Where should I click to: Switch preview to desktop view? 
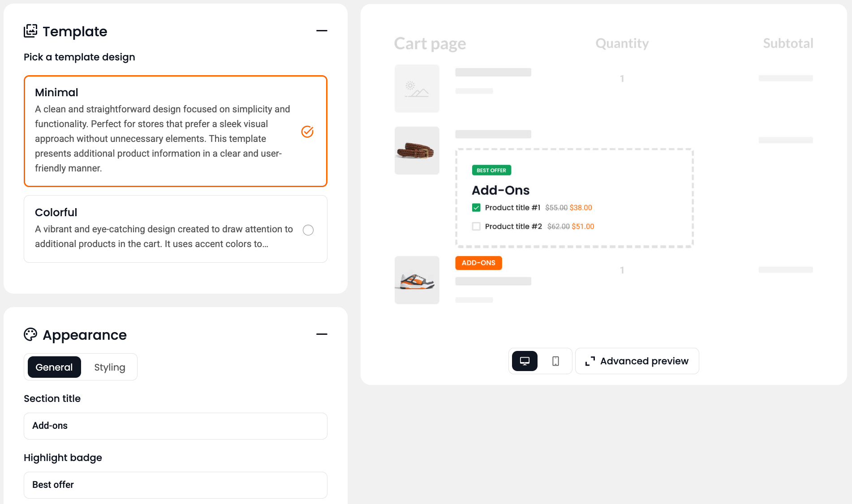coord(525,361)
